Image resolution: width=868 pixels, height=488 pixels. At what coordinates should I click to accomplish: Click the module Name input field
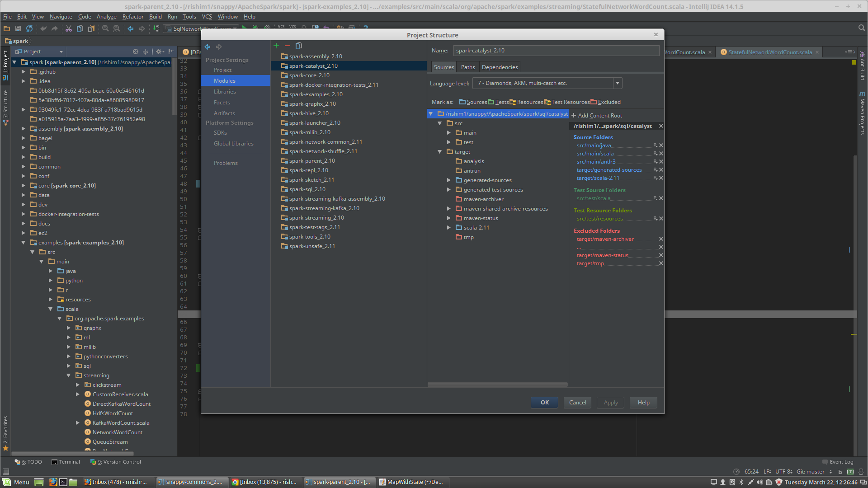pos(556,51)
